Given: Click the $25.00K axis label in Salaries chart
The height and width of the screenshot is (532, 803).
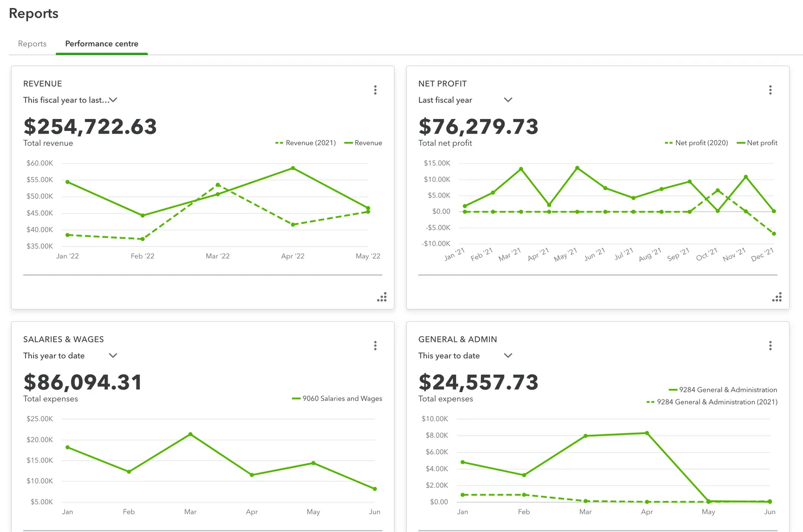Looking at the screenshot, I should click(40, 419).
